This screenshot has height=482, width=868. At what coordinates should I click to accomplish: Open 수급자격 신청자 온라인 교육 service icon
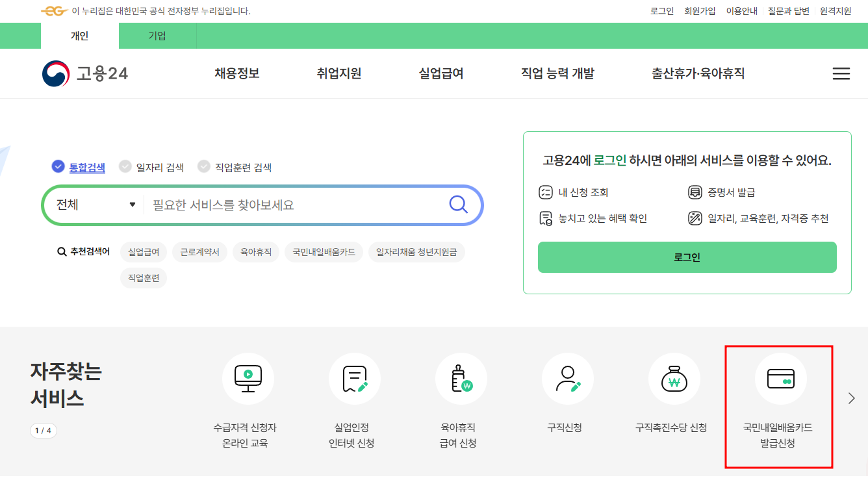[248, 378]
